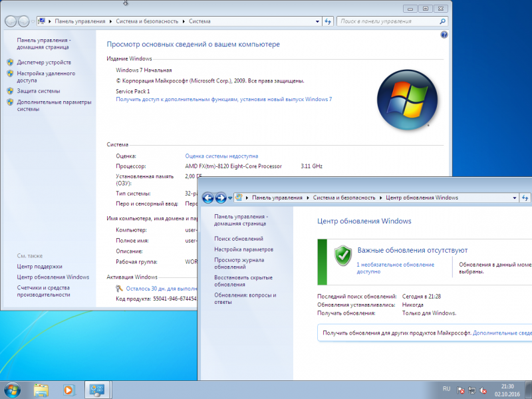Open the Action Center flag tray icon
The width and height of the screenshot is (532, 399).
(x=460, y=390)
